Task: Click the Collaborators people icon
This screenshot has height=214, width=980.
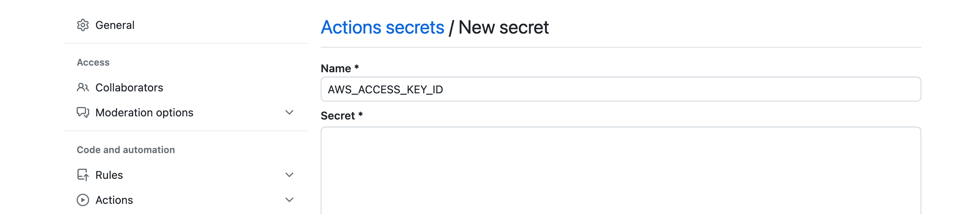Action: (x=83, y=87)
